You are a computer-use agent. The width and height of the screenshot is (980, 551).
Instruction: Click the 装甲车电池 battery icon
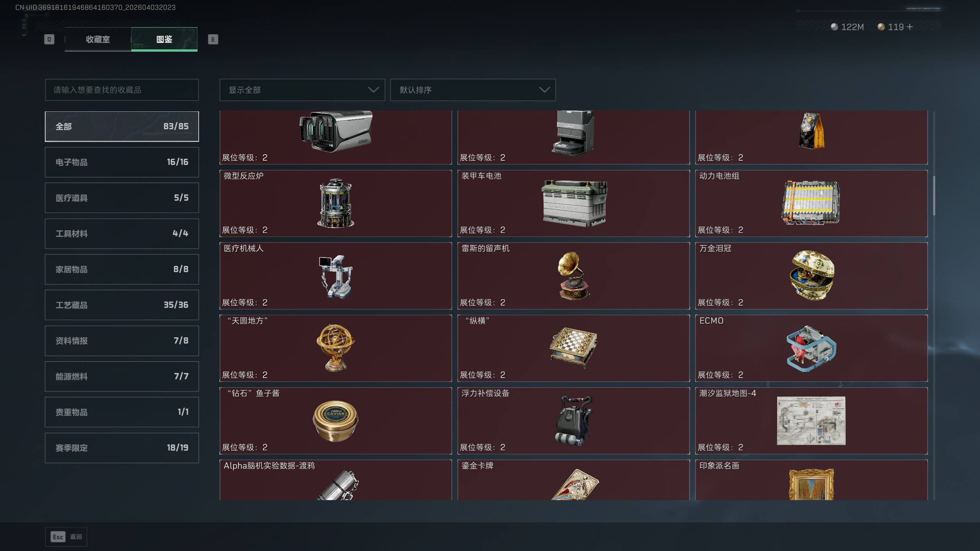(x=574, y=203)
